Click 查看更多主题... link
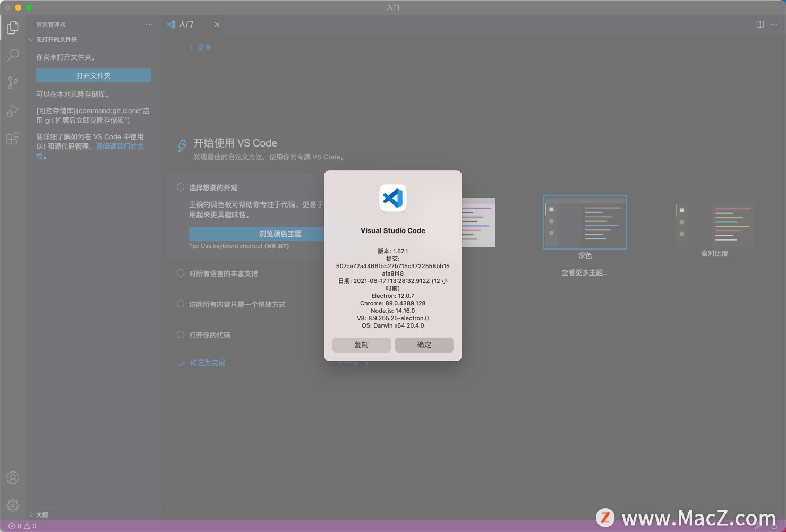 tap(585, 272)
